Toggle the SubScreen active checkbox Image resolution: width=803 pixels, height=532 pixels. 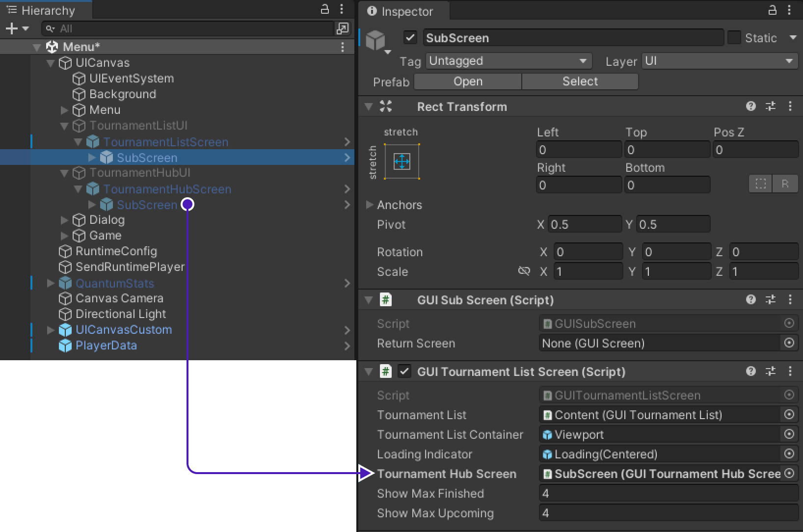point(410,38)
